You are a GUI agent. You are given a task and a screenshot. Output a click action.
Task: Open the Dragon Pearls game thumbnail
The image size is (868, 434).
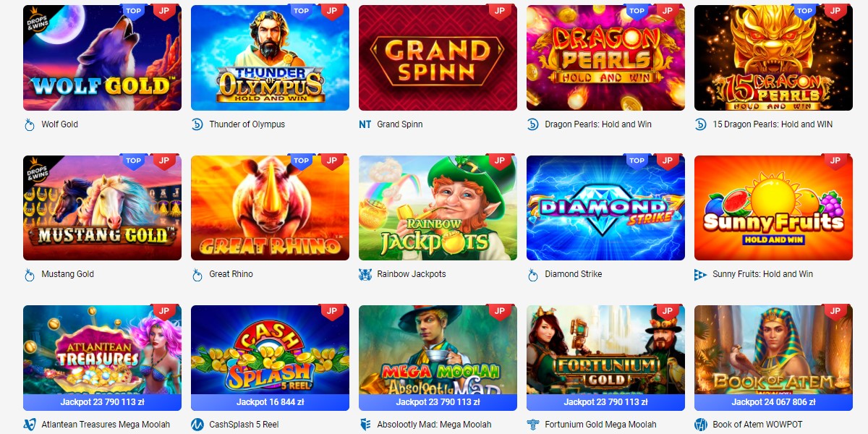pos(605,58)
